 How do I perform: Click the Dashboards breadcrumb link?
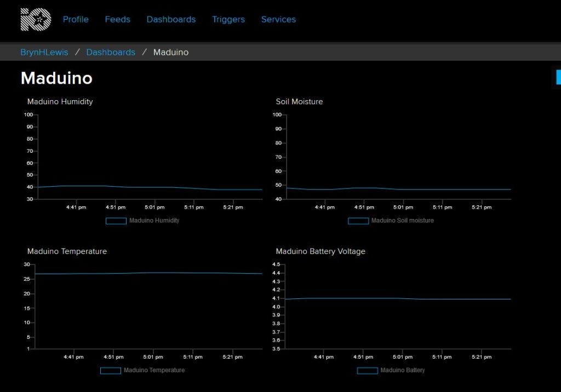click(111, 52)
